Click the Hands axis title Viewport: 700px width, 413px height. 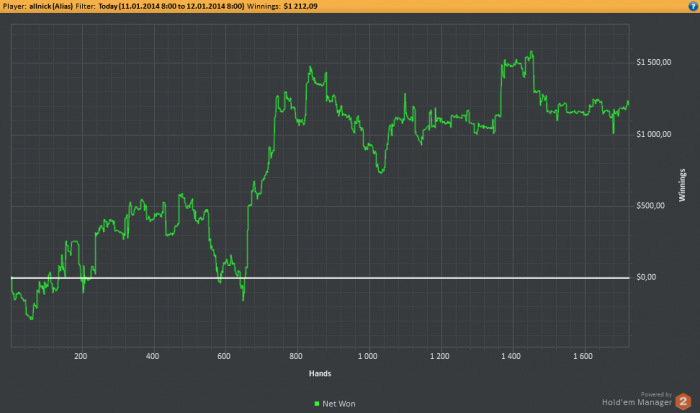point(320,373)
